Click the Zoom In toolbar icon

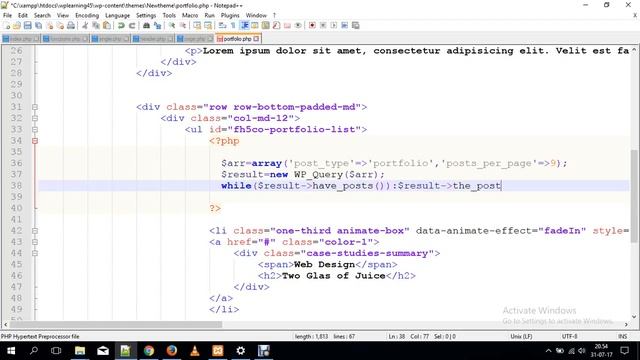[172, 25]
